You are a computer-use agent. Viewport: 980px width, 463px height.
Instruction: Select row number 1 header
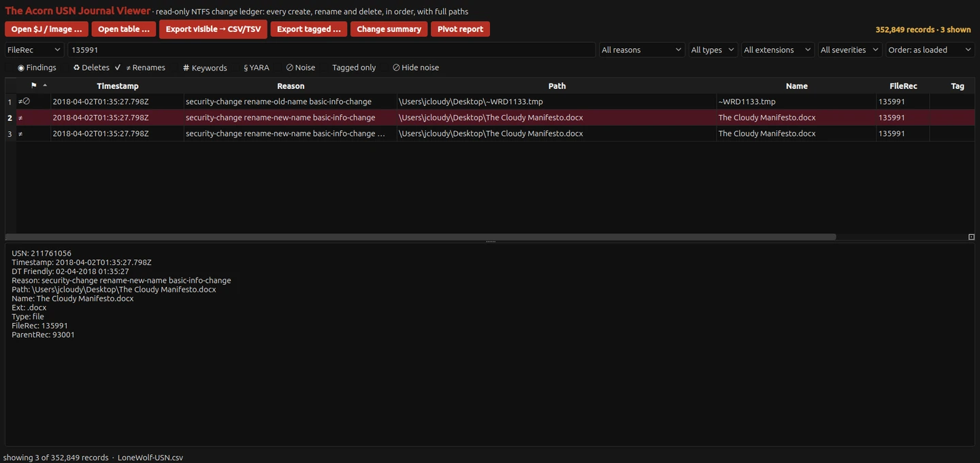(10, 102)
